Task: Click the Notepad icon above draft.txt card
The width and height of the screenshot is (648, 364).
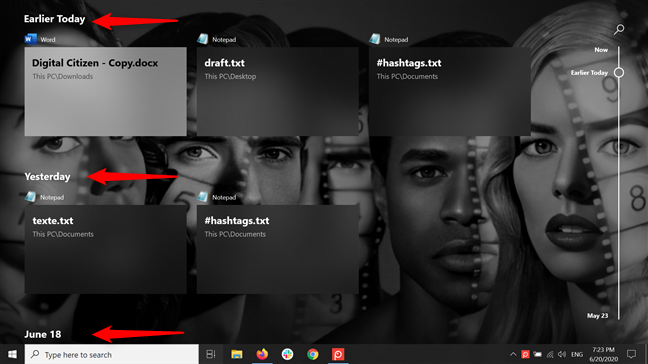Action: click(202, 39)
